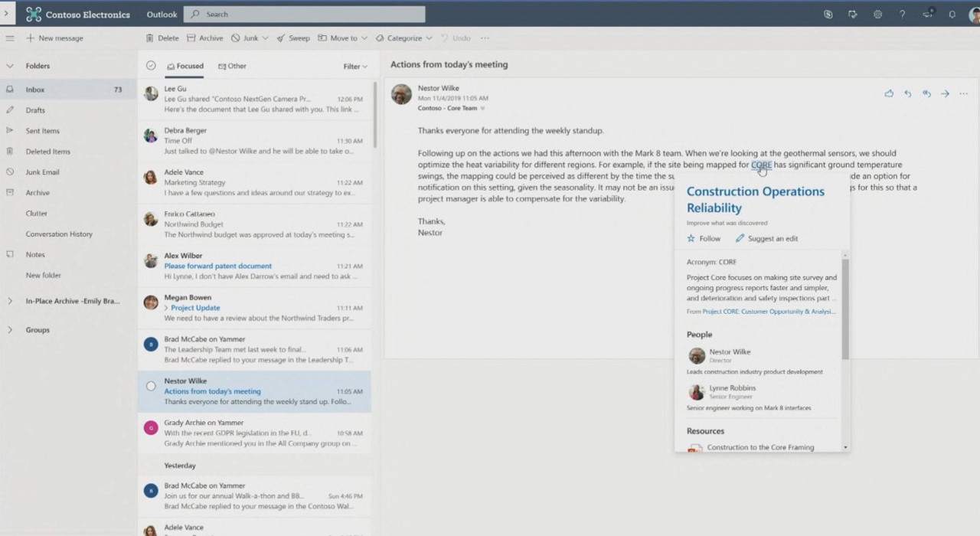Click the Junk toolbar button

pyautogui.click(x=245, y=38)
